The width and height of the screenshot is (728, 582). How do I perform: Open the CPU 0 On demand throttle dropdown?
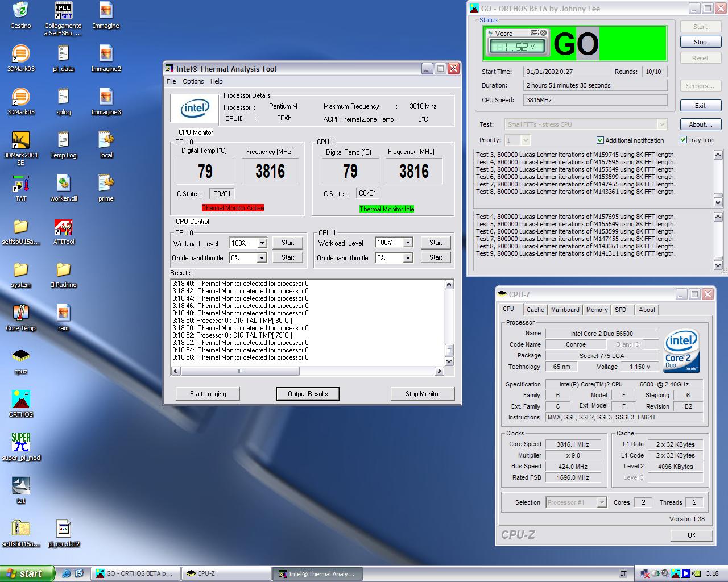(x=262, y=258)
